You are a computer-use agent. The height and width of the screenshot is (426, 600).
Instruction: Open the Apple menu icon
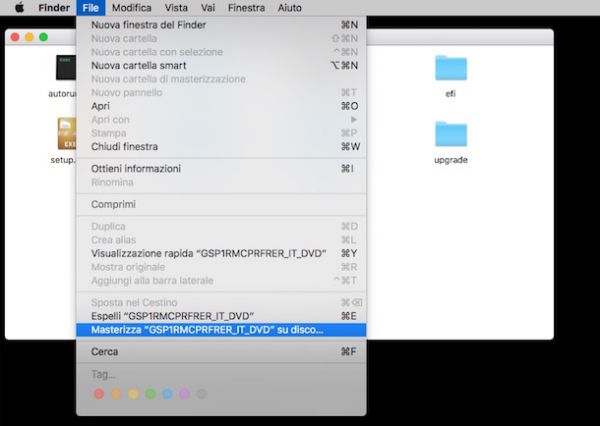(x=18, y=8)
